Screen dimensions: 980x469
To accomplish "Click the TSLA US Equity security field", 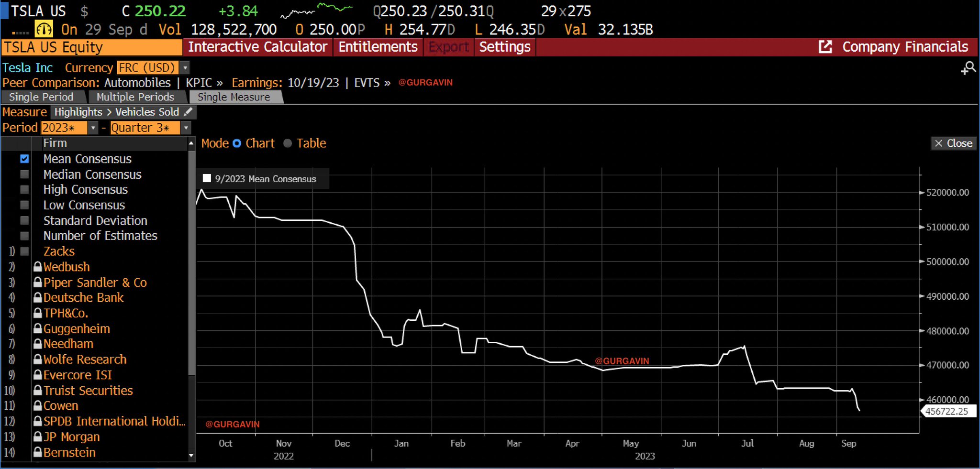I will [91, 47].
